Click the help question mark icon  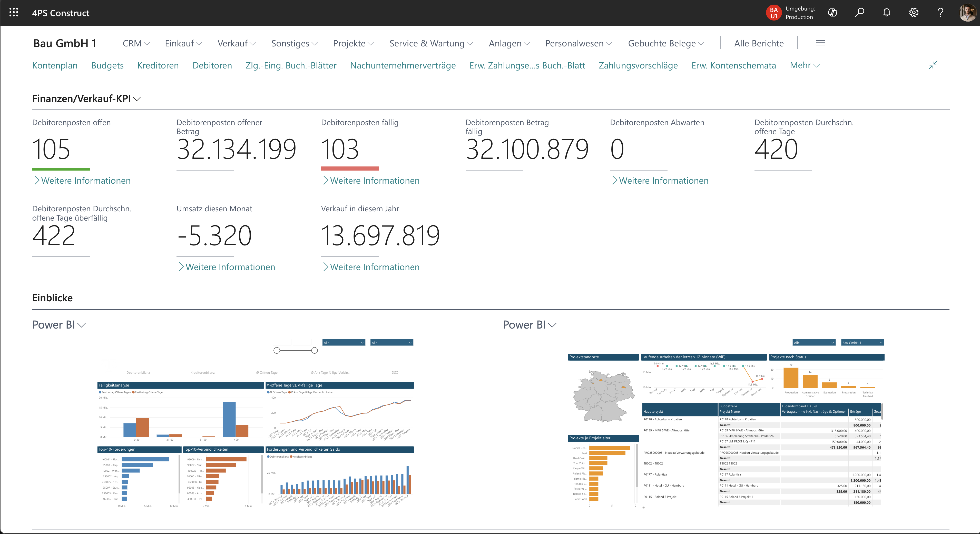[x=940, y=13]
